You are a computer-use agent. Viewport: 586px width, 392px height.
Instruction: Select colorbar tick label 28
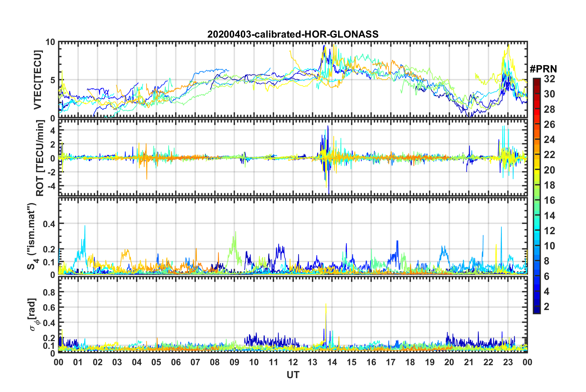pos(549,109)
